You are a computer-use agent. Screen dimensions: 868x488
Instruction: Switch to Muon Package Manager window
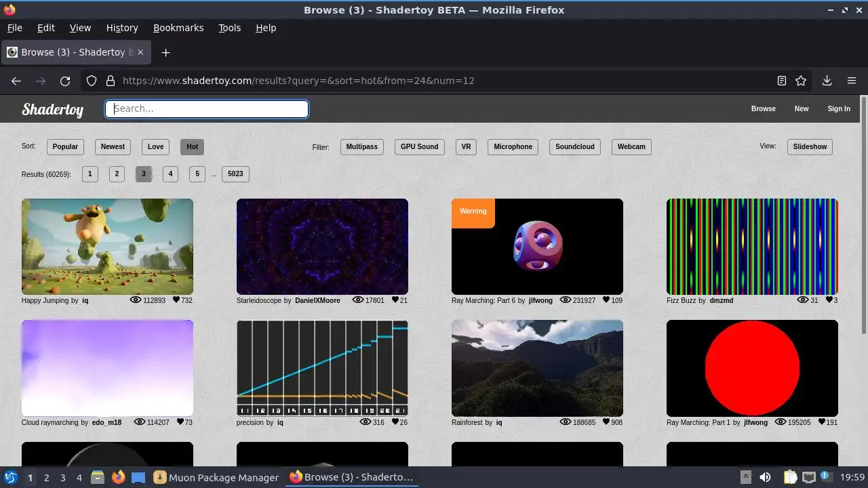(216, 477)
